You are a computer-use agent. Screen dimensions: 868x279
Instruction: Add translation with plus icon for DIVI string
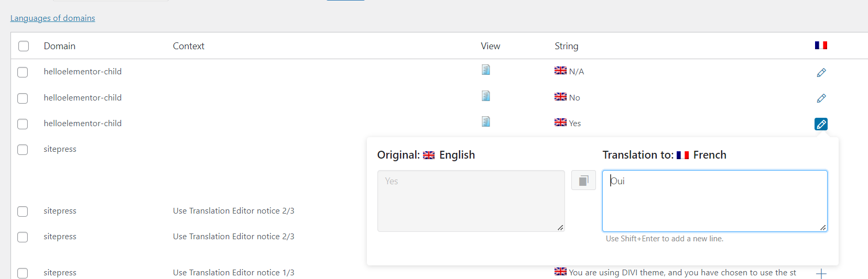[x=821, y=273]
